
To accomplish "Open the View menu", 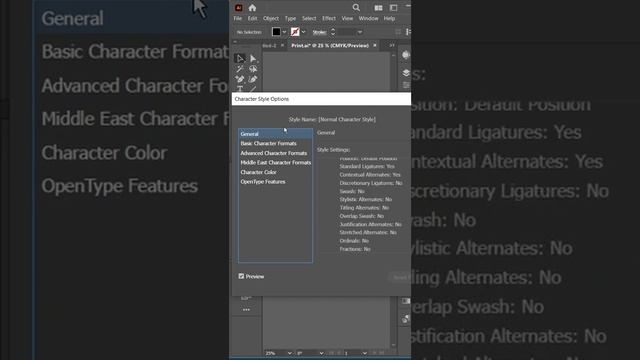I will click(347, 18).
